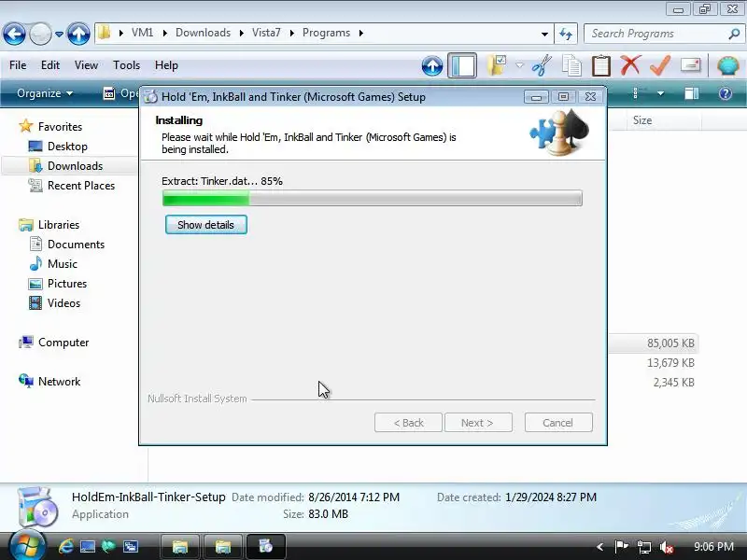Click the network tray icon
Viewport: 747px width, 560px height.
coord(644,547)
